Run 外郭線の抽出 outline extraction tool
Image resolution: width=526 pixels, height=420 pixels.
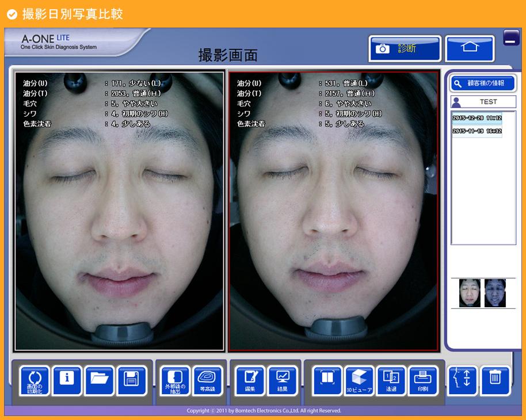(174, 380)
